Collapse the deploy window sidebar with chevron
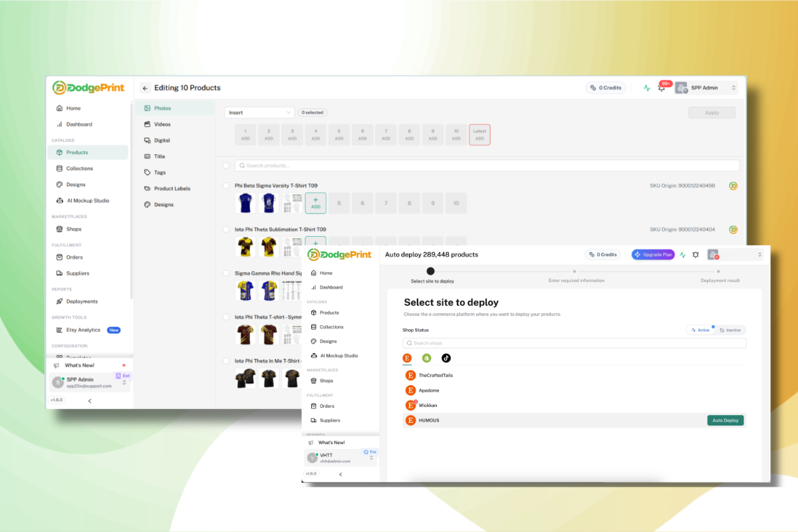The height and width of the screenshot is (532, 798). [x=340, y=474]
